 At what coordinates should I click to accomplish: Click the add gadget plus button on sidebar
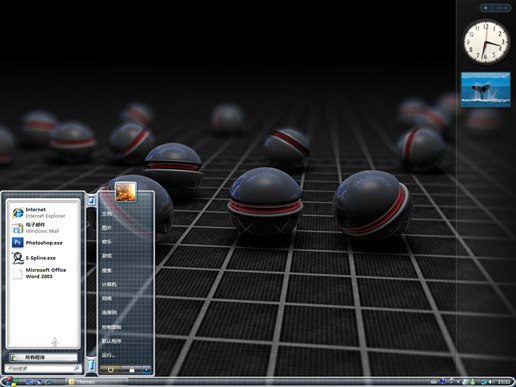tap(486, 8)
